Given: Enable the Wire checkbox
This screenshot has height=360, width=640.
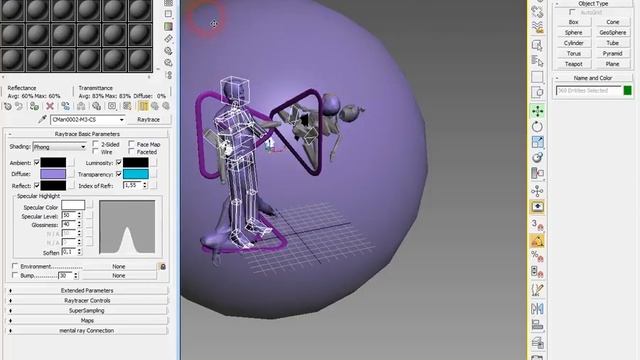Looking at the screenshot, I should point(96,151).
